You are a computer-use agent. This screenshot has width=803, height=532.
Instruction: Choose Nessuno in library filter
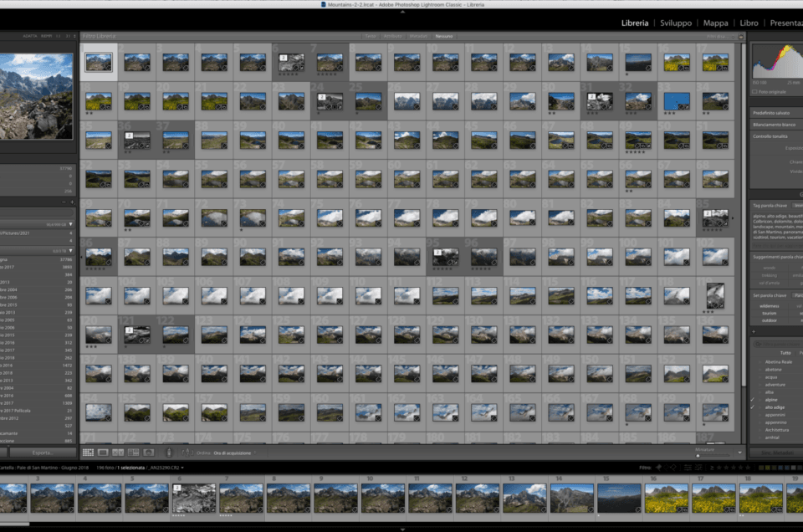[444, 36]
